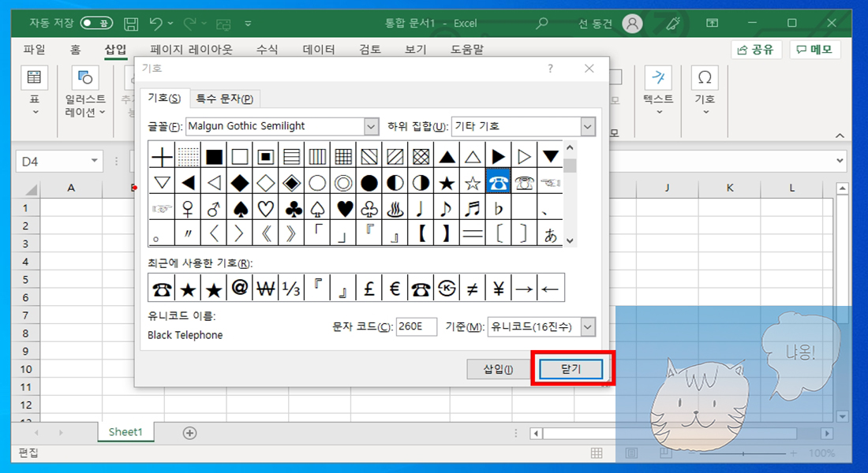The image size is (868, 473).
Task: Click the 메모 comments button
Action: (x=814, y=50)
